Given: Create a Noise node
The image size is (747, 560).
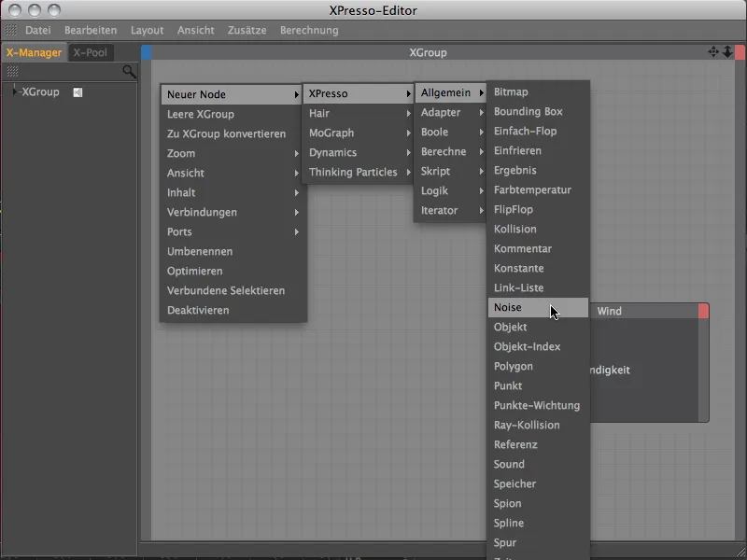Looking at the screenshot, I should coord(538,307).
